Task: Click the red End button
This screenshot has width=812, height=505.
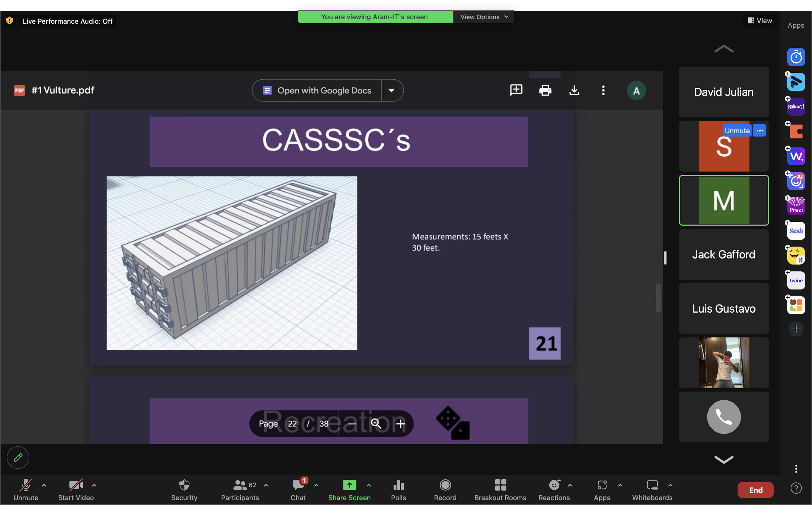Action: [755, 490]
